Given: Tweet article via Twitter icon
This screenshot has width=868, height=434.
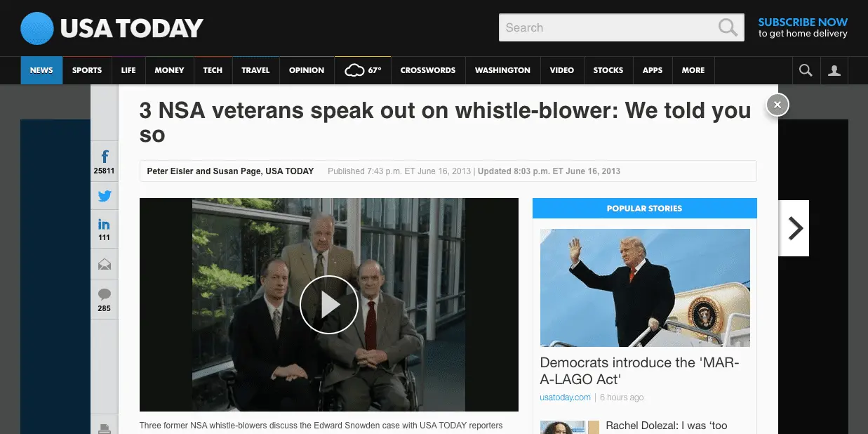Looking at the screenshot, I should point(105,197).
